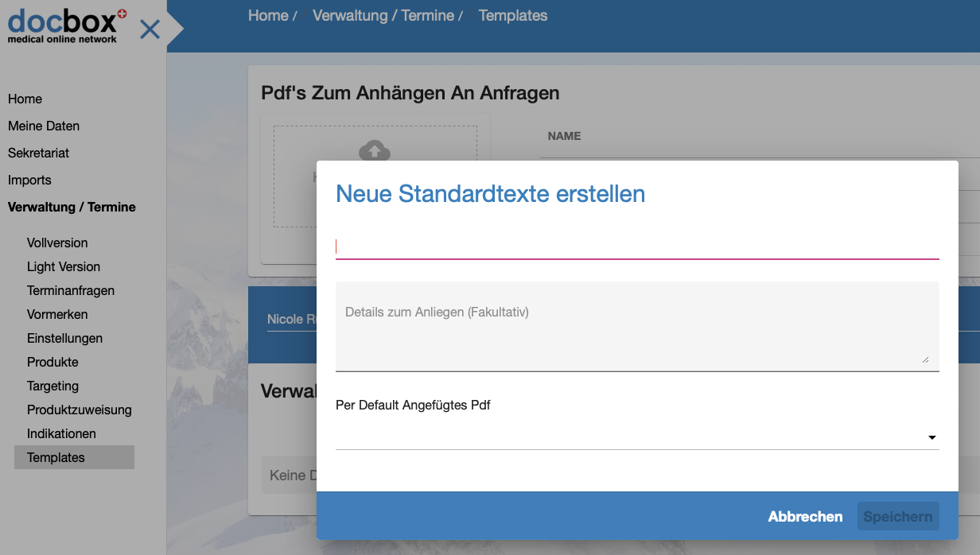Open Einstellungen submenu entry
Screen dimensions: 980x555
(x=64, y=338)
